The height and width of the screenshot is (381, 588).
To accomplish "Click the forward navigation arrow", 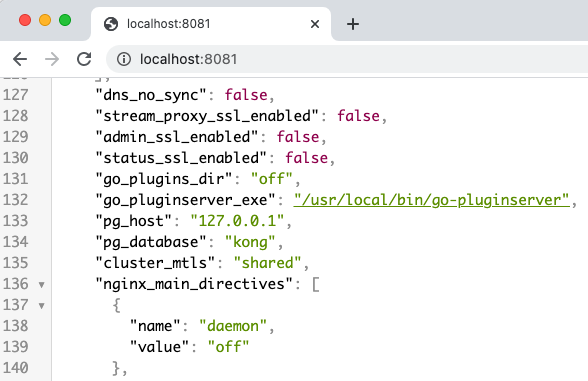I will click(x=52, y=59).
